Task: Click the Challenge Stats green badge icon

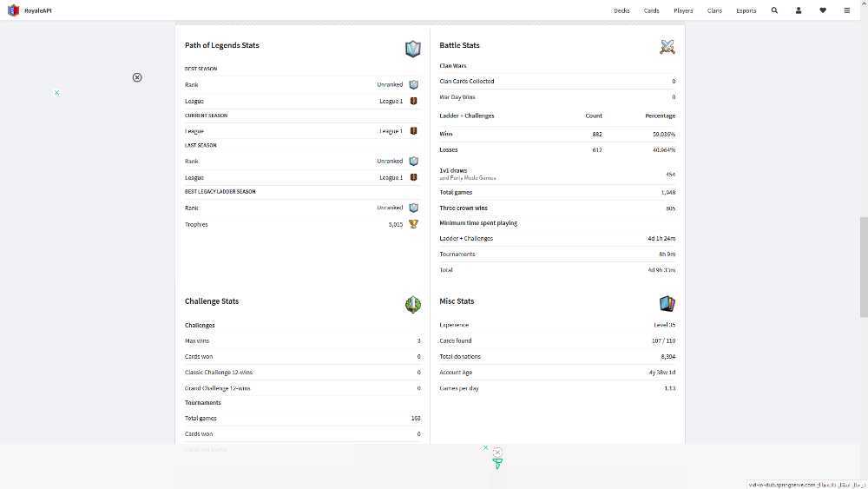Action: point(413,304)
